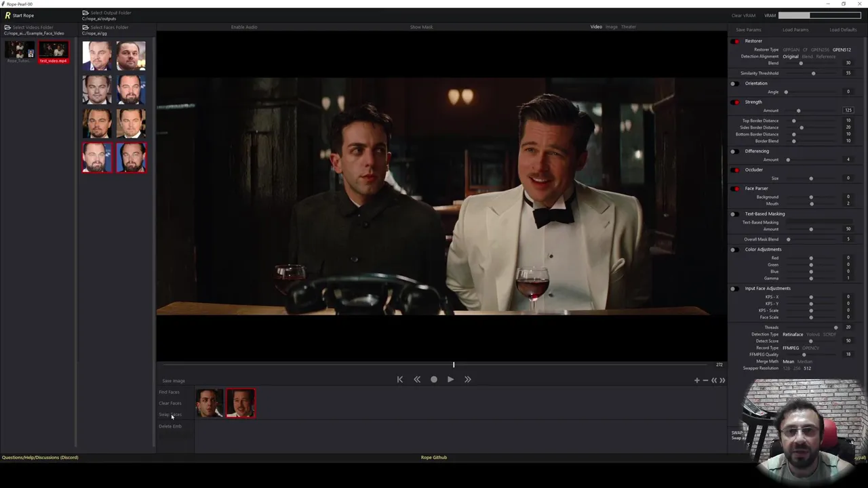The width and height of the screenshot is (868, 488).
Task: Click Clear Faces
Action: 170,403
